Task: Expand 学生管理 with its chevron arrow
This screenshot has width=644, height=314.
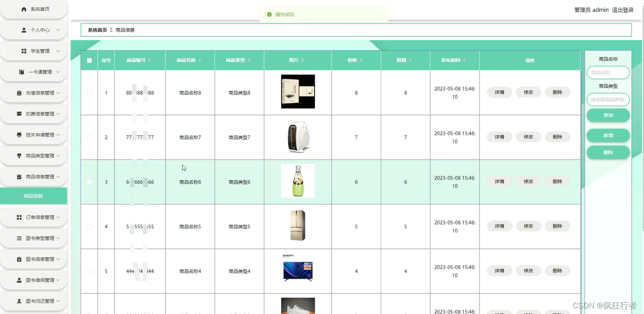Action: pyautogui.click(x=58, y=51)
